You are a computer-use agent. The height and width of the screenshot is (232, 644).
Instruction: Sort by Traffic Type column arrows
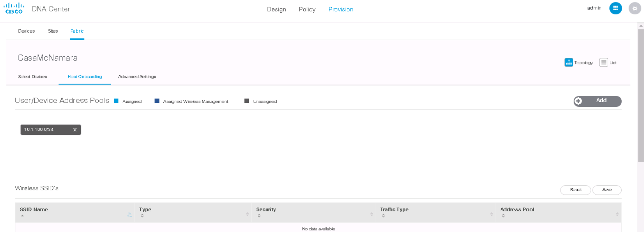point(383,216)
